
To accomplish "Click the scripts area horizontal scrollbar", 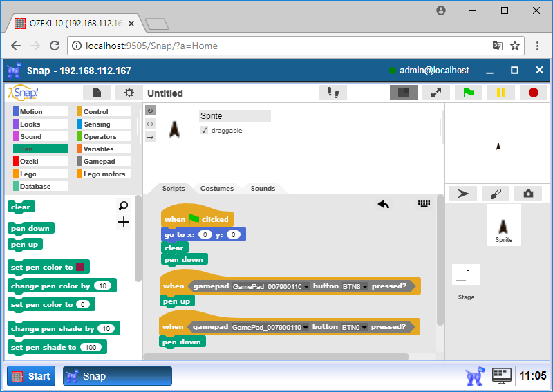I will (277, 357).
